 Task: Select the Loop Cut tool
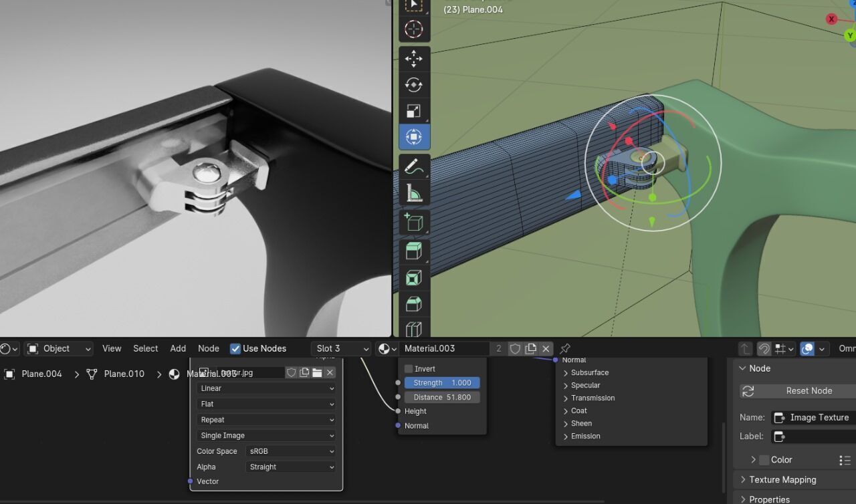pyautogui.click(x=414, y=328)
